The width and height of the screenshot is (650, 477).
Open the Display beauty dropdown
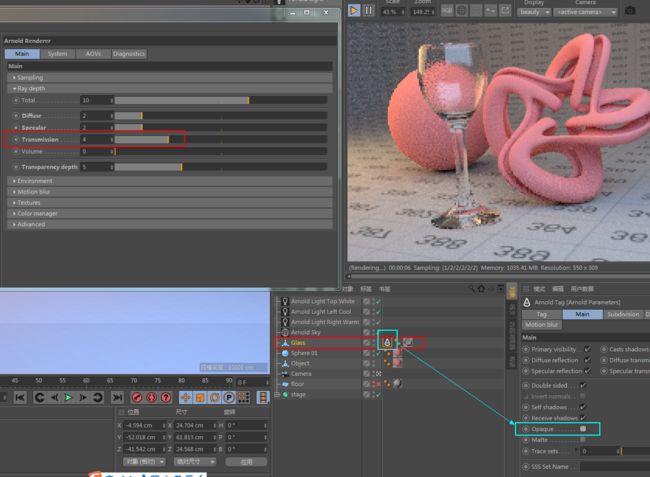tap(534, 12)
